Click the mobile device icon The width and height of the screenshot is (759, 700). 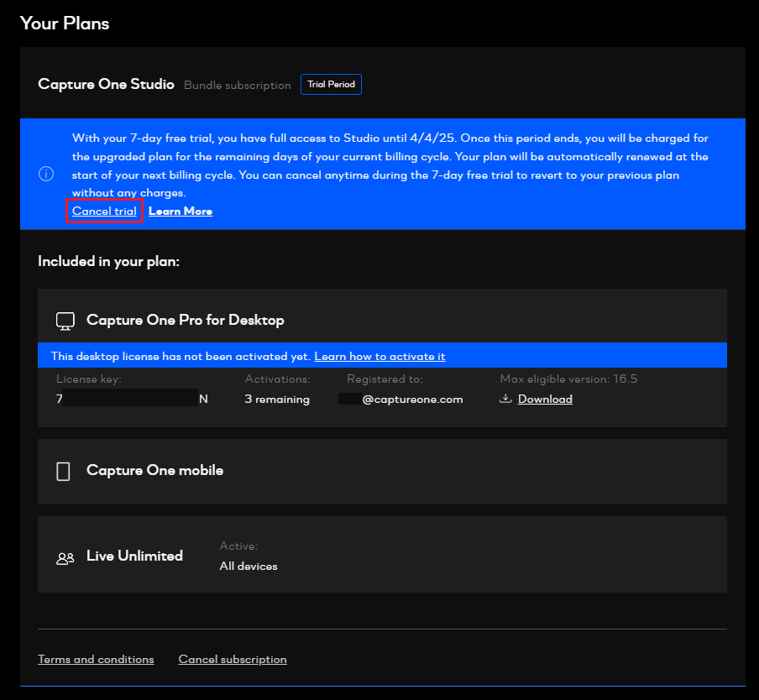tap(63, 471)
